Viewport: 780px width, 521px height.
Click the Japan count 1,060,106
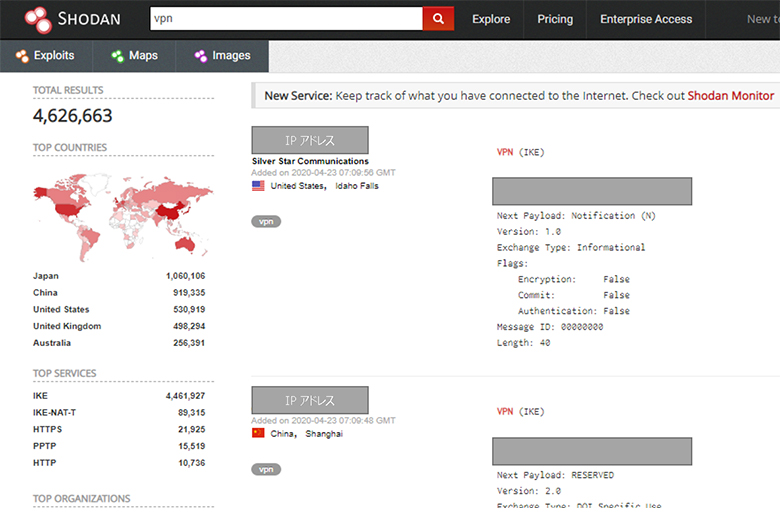pyautogui.click(x=185, y=276)
